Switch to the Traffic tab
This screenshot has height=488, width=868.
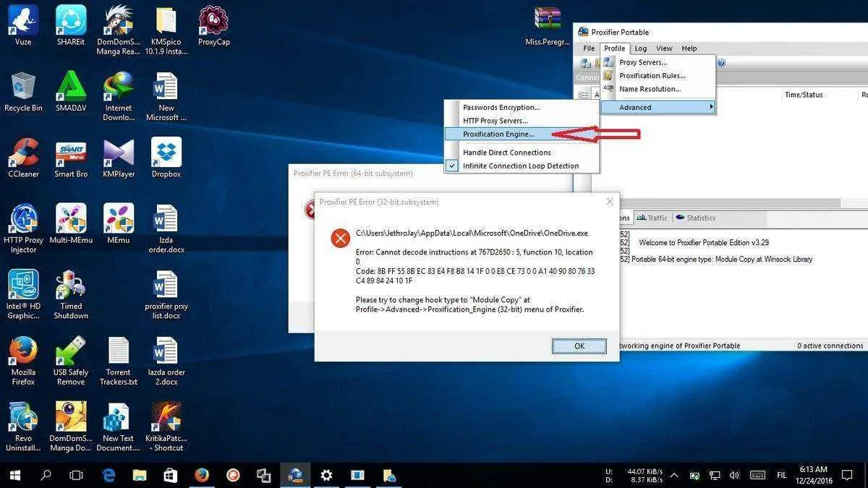[x=652, y=218]
